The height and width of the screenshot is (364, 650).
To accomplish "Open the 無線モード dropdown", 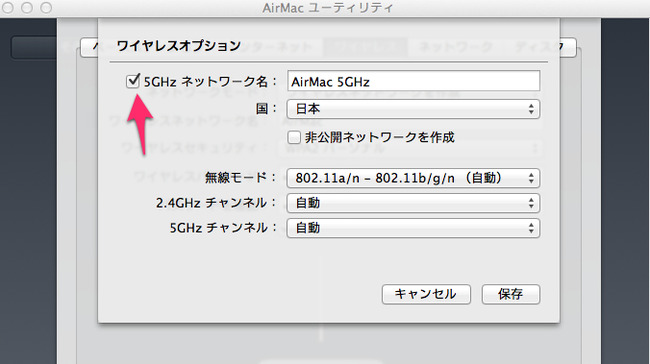I will pyautogui.click(x=413, y=178).
